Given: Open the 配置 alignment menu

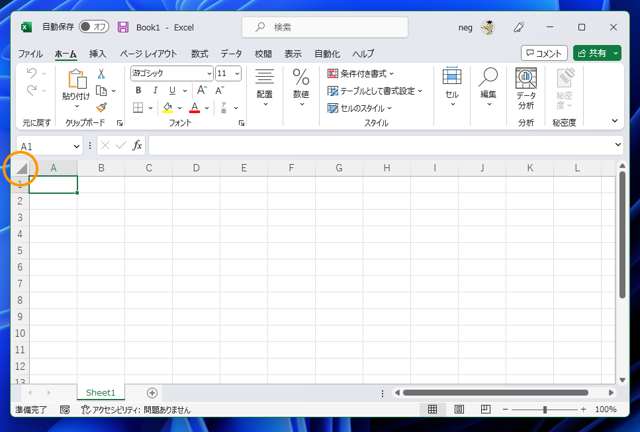Looking at the screenshot, I should click(x=264, y=87).
